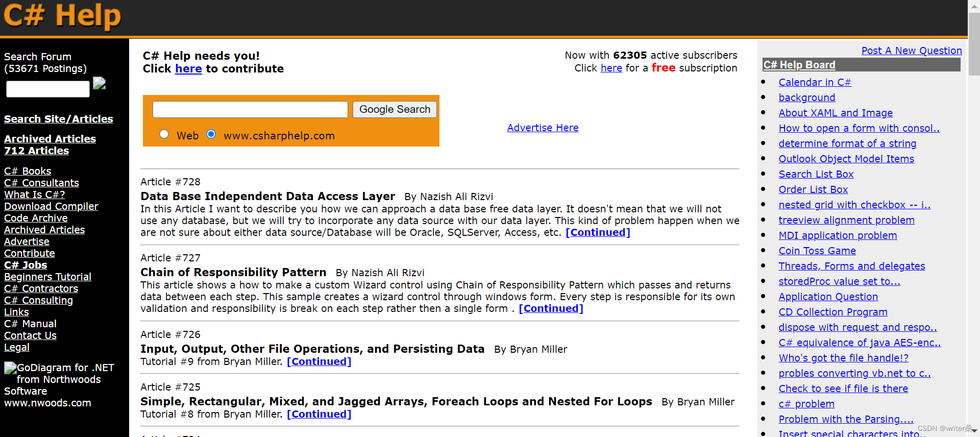The height and width of the screenshot is (437, 980).
Task: Open the 'background' forum thread
Action: click(x=807, y=98)
